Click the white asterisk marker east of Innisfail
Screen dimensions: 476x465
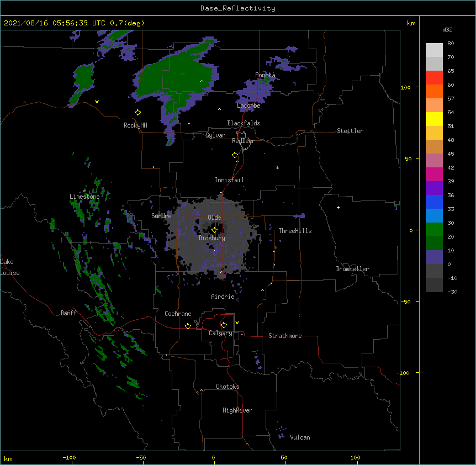pyautogui.click(x=277, y=167)
